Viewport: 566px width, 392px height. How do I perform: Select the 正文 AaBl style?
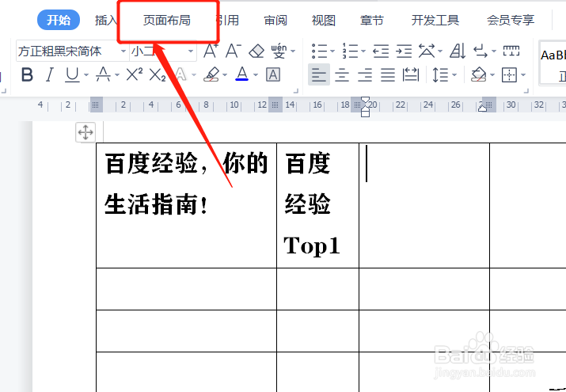[x=553, y=63]
